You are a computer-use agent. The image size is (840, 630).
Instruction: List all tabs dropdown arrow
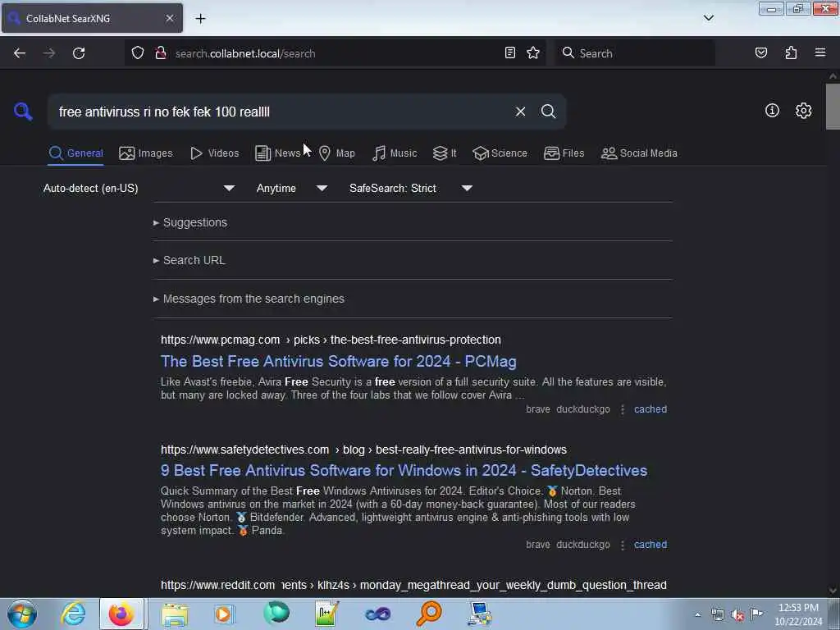(709, 18)
